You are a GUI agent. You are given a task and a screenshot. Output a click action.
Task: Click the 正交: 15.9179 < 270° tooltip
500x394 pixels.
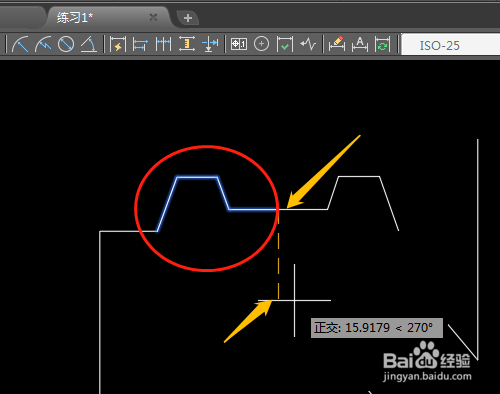(377, 328)
